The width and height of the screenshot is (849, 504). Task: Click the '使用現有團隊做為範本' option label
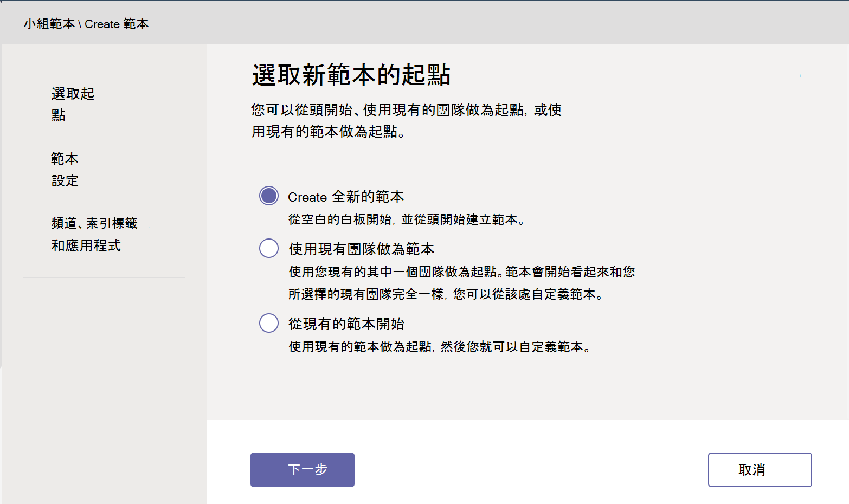(362, 249)
